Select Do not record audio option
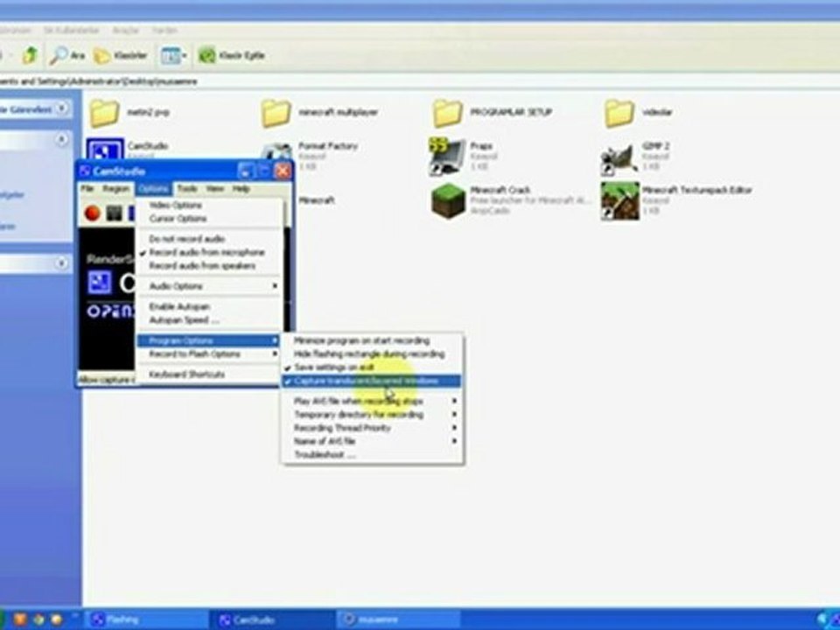 tap(209, 238)
